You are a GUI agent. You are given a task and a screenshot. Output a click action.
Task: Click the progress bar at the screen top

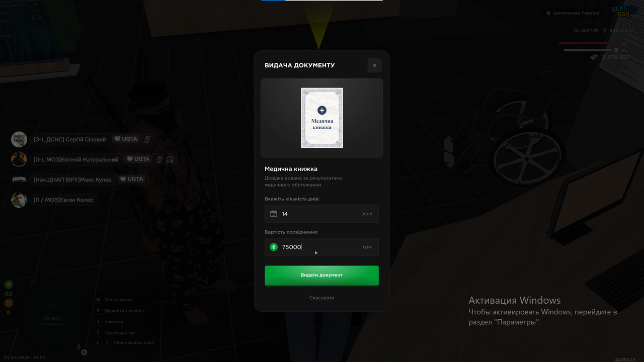pyautogui.click(x=321, y=1)
